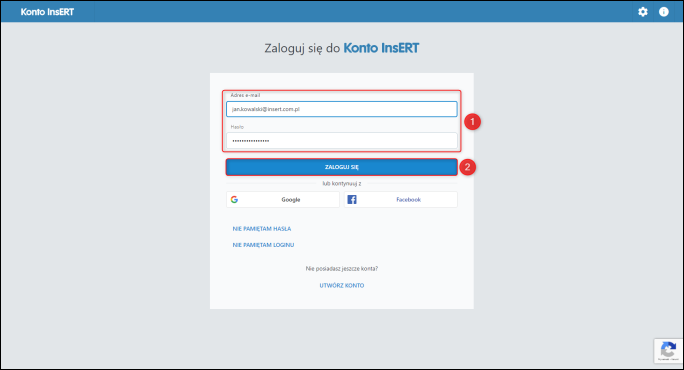
Task: Click the info icon in the header
Action: click(663, 12)
